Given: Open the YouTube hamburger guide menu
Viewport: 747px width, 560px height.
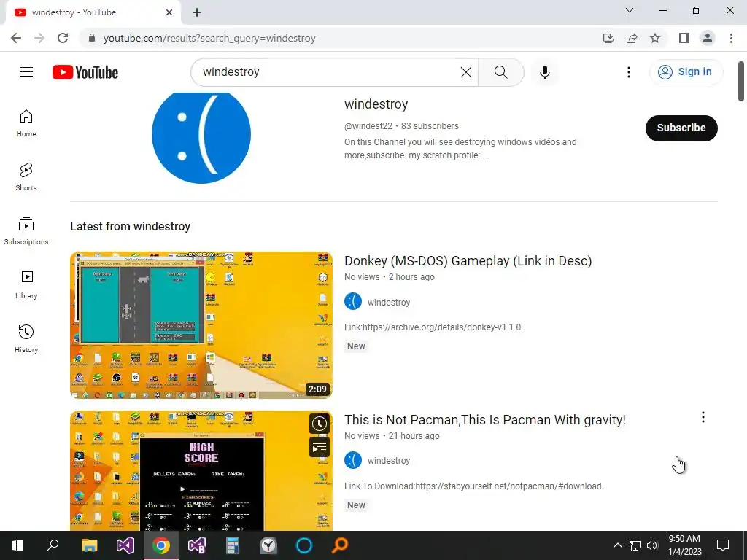Looking at the screenshot, I should click(26, 72).
